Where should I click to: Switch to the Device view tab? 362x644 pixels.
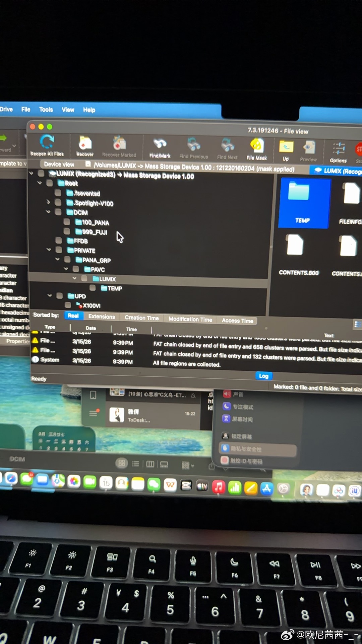click(x=59, y=164)
